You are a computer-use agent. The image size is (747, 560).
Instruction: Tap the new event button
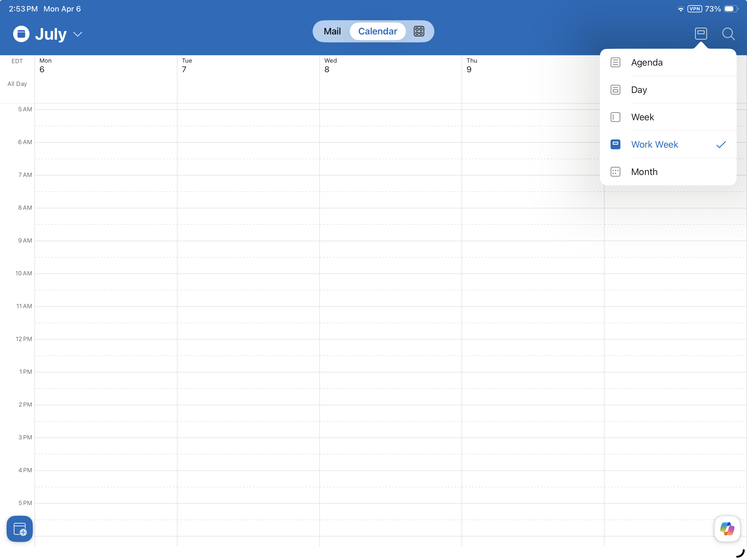tap(20, 529)
